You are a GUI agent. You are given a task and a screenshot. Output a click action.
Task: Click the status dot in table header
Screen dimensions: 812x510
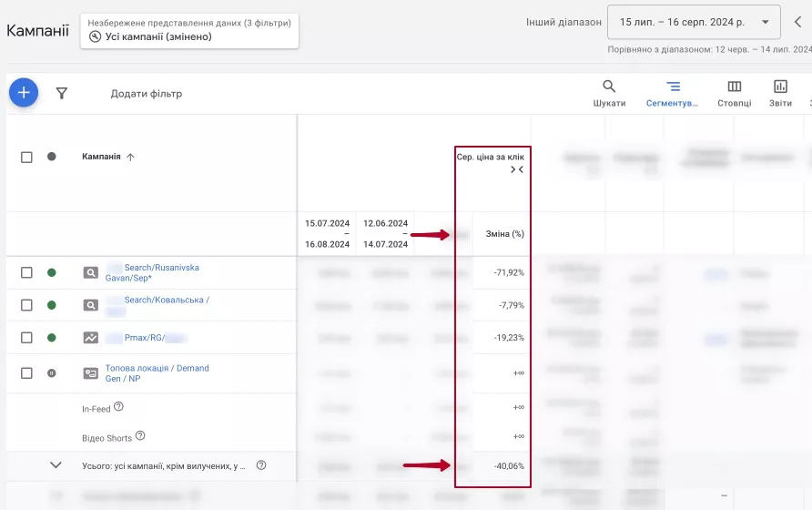[x=51, y=157]
